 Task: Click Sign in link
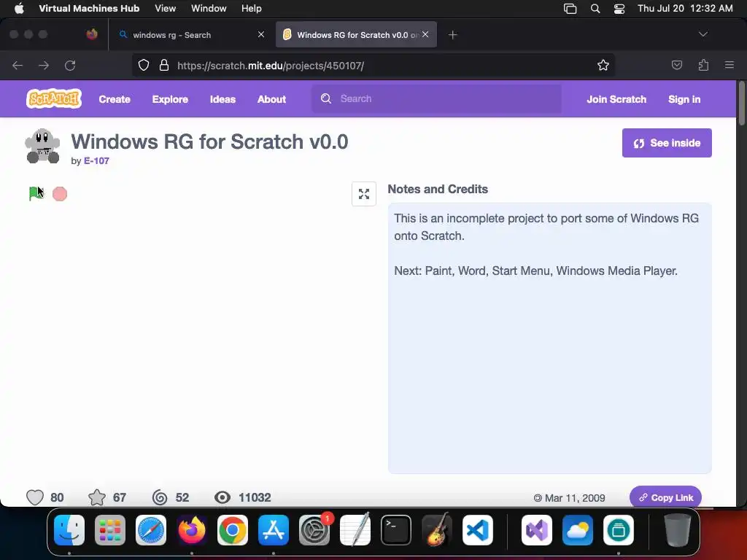pos(684,99)
